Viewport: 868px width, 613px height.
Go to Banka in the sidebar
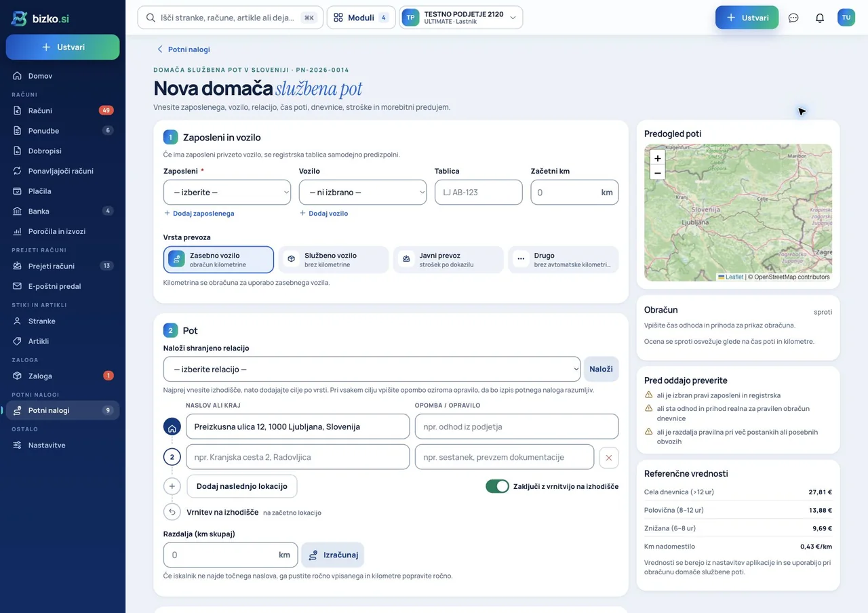63,211
